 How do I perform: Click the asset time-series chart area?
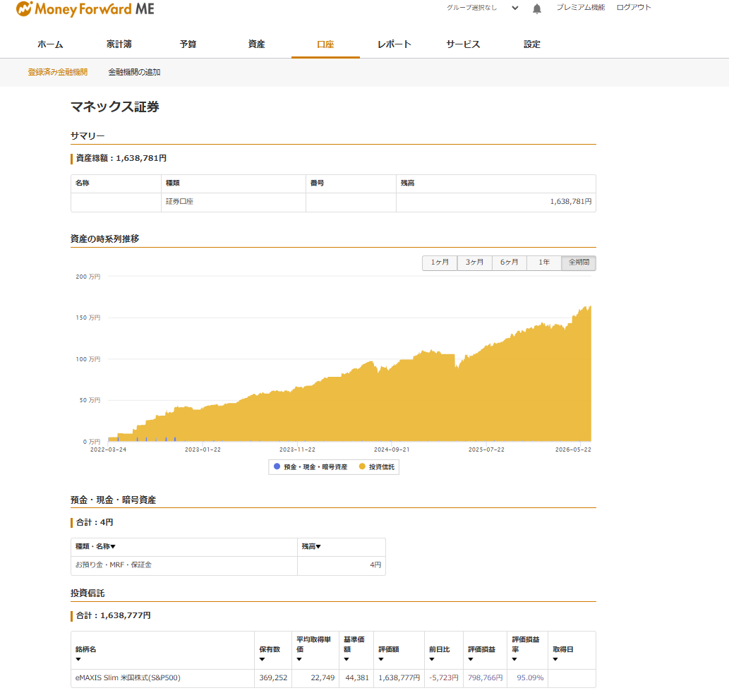[349, 359]
